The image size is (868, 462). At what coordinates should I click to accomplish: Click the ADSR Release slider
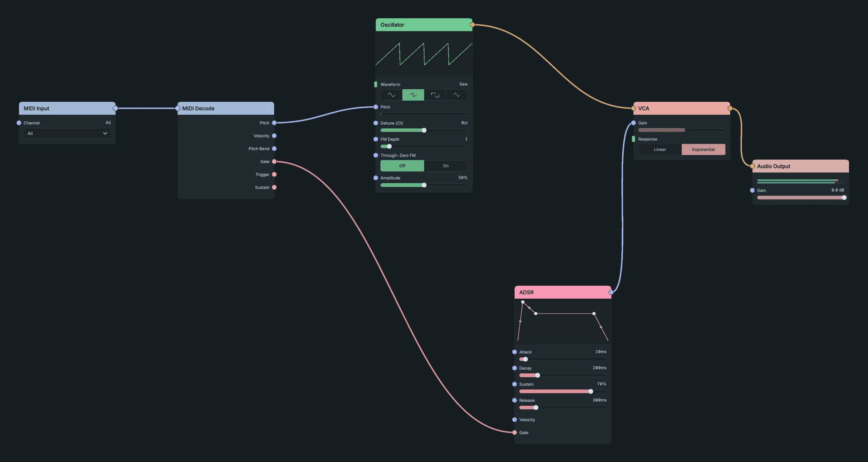point(562,408)
